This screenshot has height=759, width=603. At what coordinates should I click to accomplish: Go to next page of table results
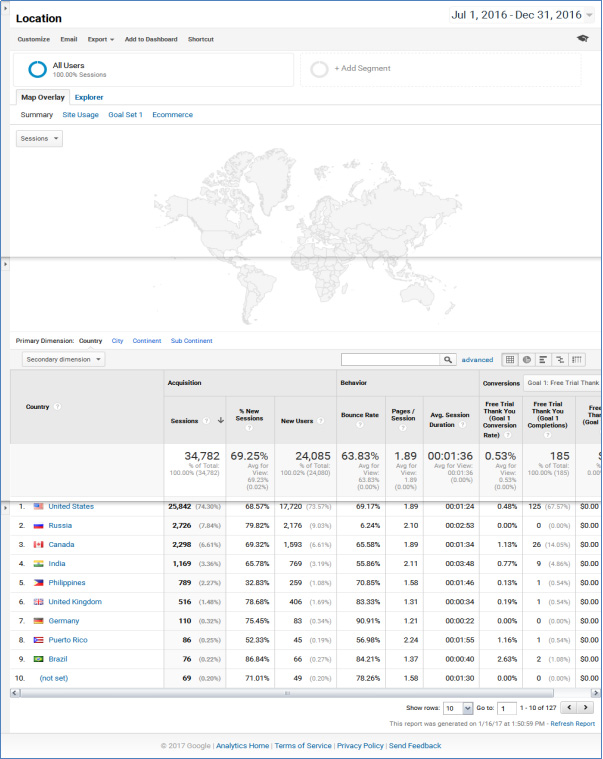586,708
